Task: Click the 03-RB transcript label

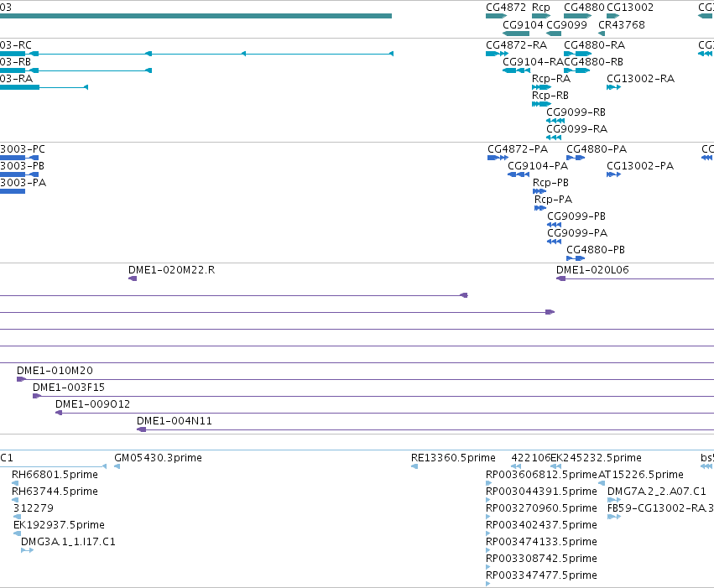Action: click(x=15, y=62)
